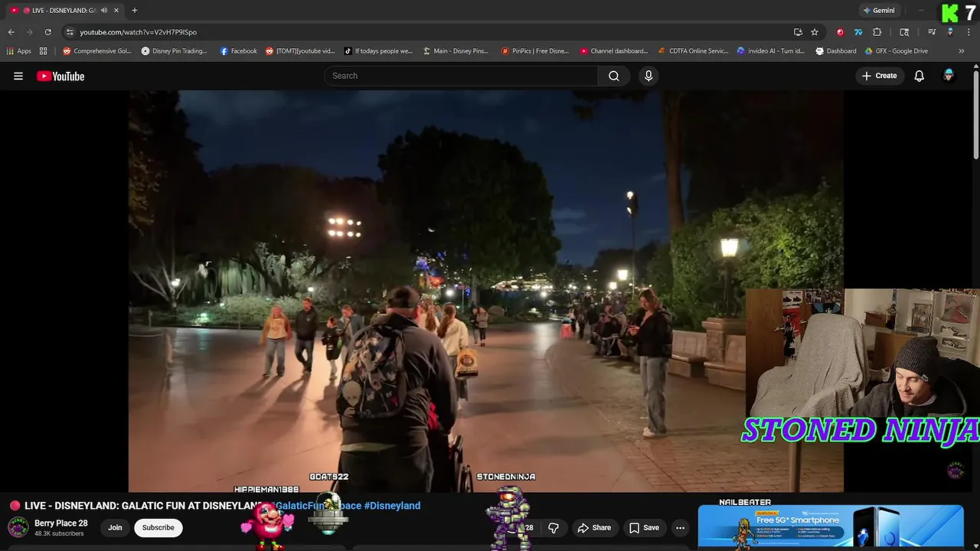Open the #Disneyland hashtag link

point(392,506)
